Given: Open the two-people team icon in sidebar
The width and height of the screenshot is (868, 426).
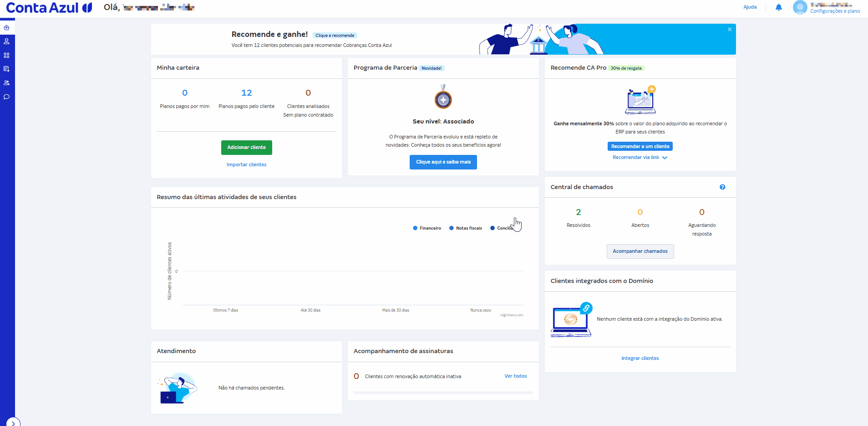Looking at the screenshot, I should click(x=6, y=83).
